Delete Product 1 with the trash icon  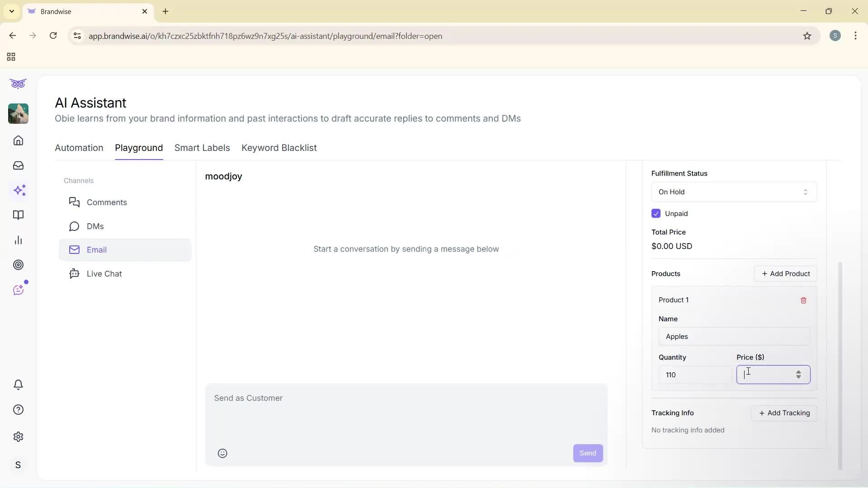point(803,300)
